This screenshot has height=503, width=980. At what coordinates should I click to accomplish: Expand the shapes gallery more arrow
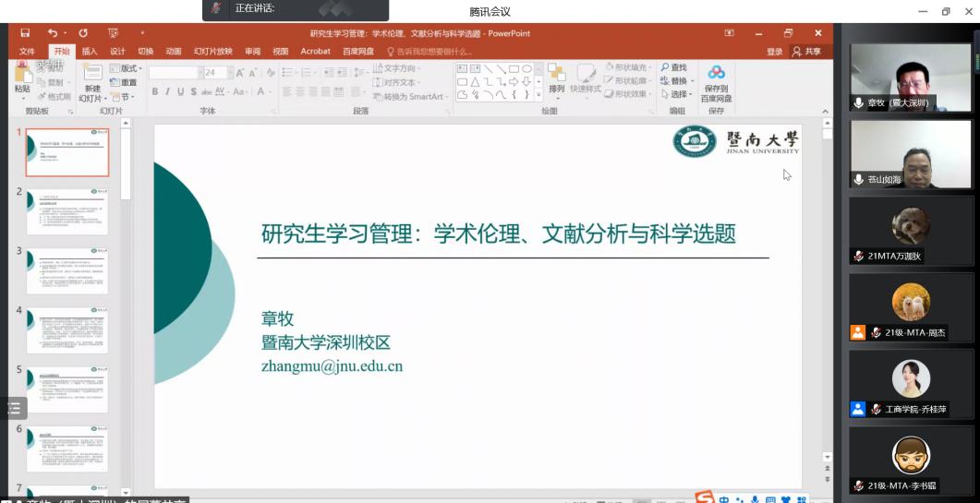538,95
